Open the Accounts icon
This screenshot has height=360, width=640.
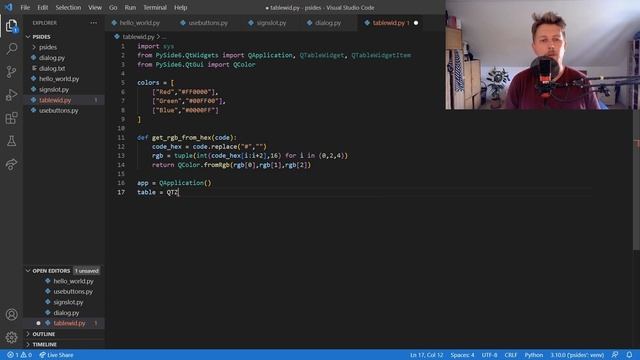tap(11, 314)
